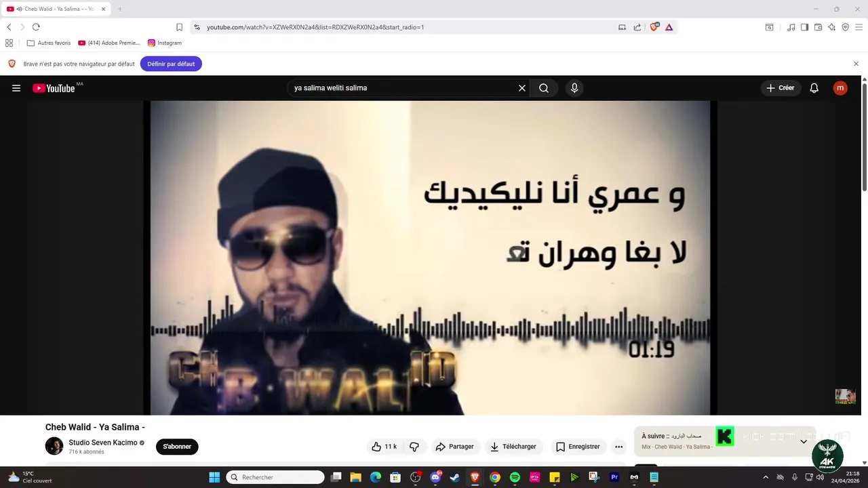Open a new browser tab
The image size is (868, 488).
coord(120,9)
